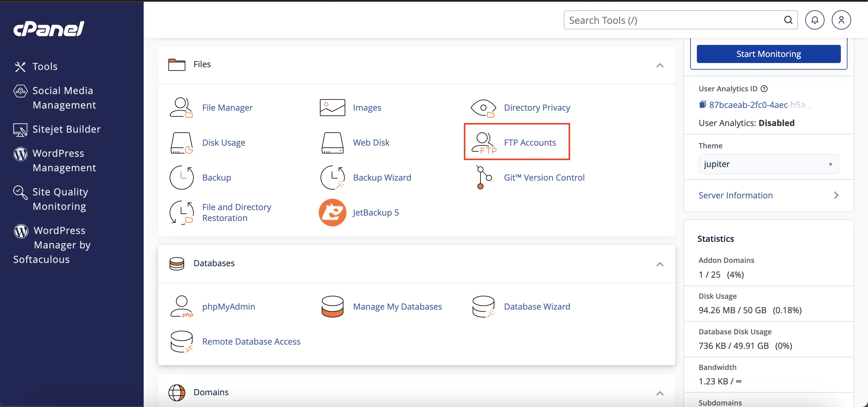The image size is (868, 407).
Task: Click the Files folder section icon
Action: point(177,65)
